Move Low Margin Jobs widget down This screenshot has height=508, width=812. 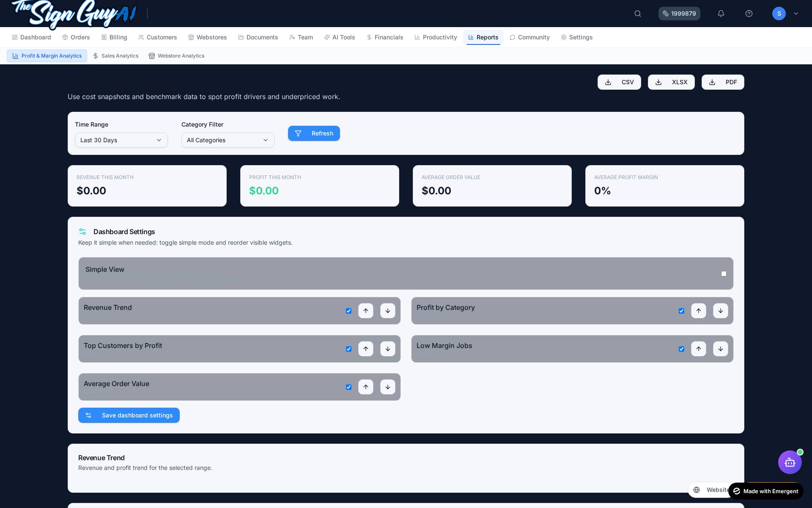click(x=721, y=349)
